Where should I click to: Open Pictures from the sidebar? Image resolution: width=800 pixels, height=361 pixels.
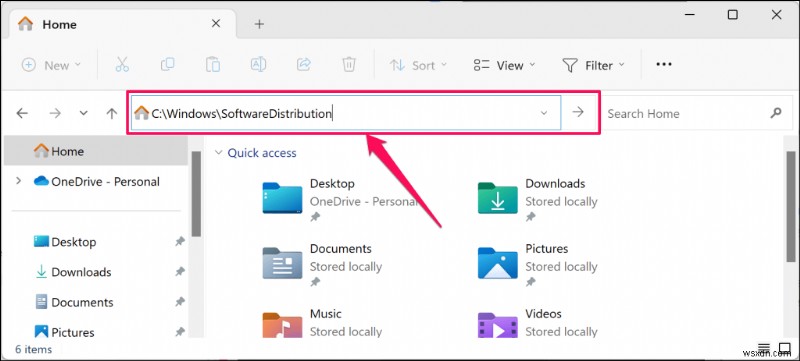point(64,332)
